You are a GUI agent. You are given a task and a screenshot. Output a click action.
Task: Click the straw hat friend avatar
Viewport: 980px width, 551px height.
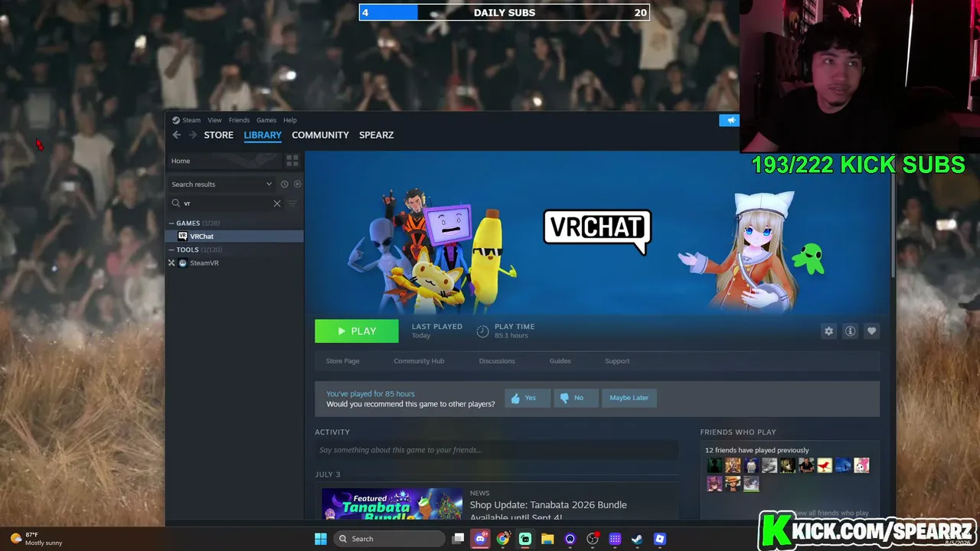[733, 484]
